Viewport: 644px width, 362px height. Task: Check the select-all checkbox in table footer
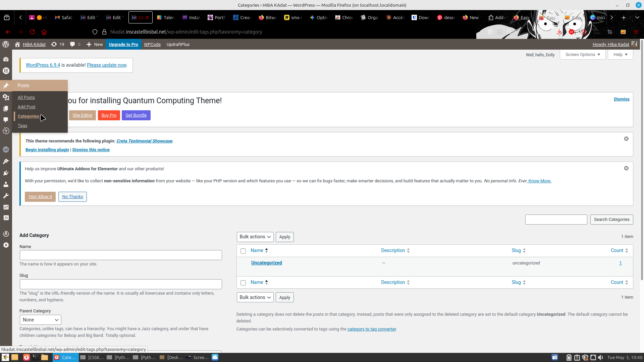[243, 283]
